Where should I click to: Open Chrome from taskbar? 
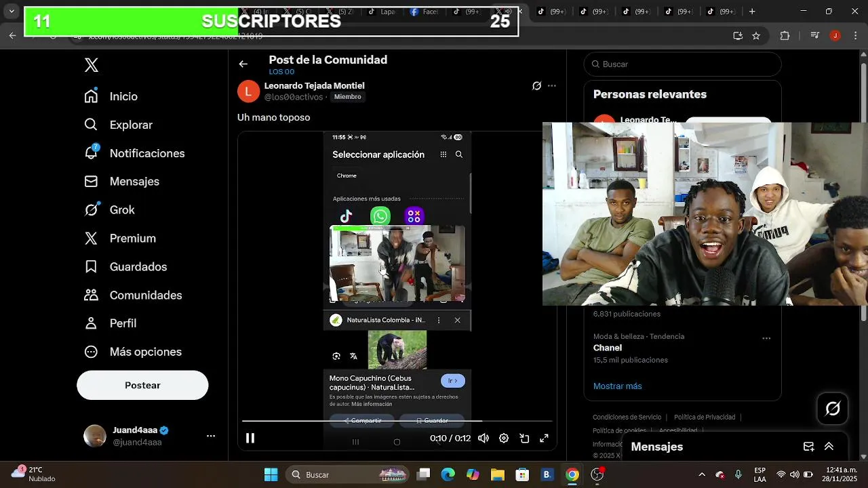(572, 474)
